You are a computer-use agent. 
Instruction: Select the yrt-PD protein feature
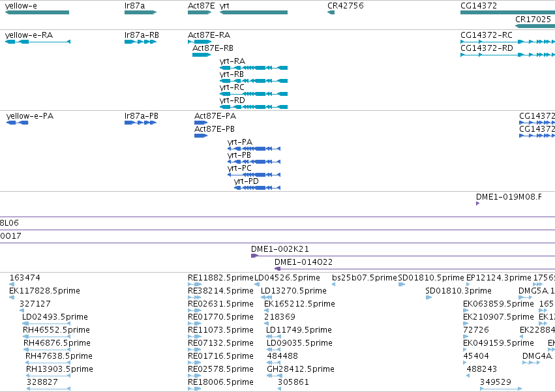(x=258, y=188)
